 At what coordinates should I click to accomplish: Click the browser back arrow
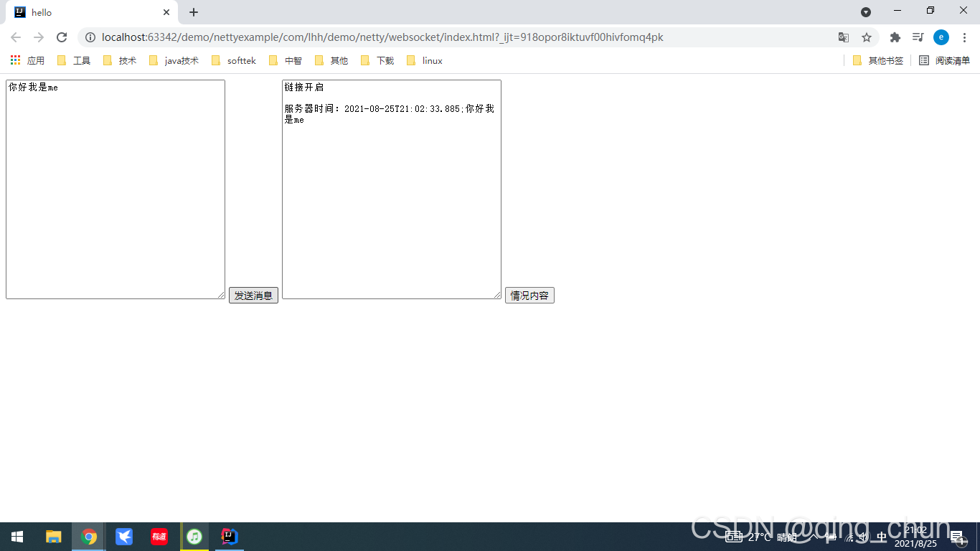tap(16, 37)
